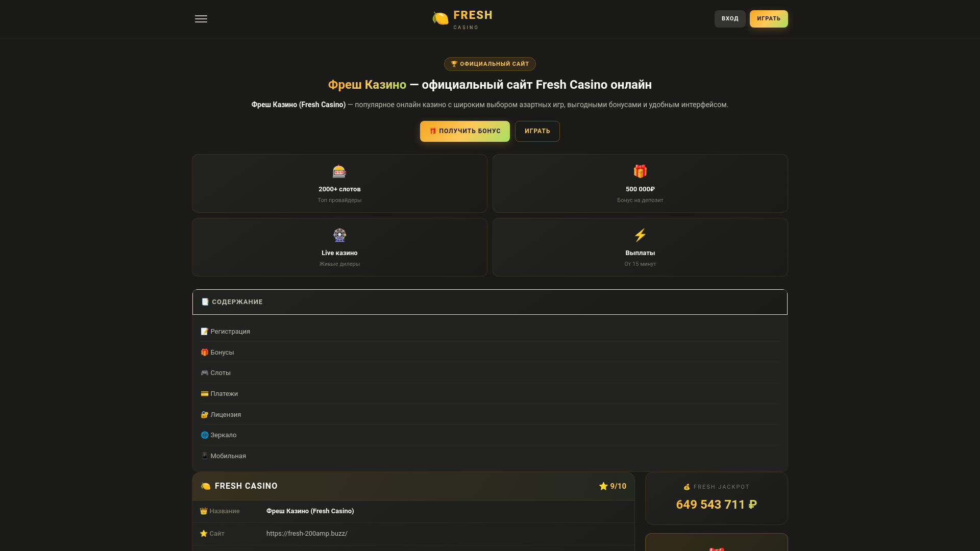The image size is (980, 551).
Task: Click the 9/10 rating text
Action: point(618,486)
